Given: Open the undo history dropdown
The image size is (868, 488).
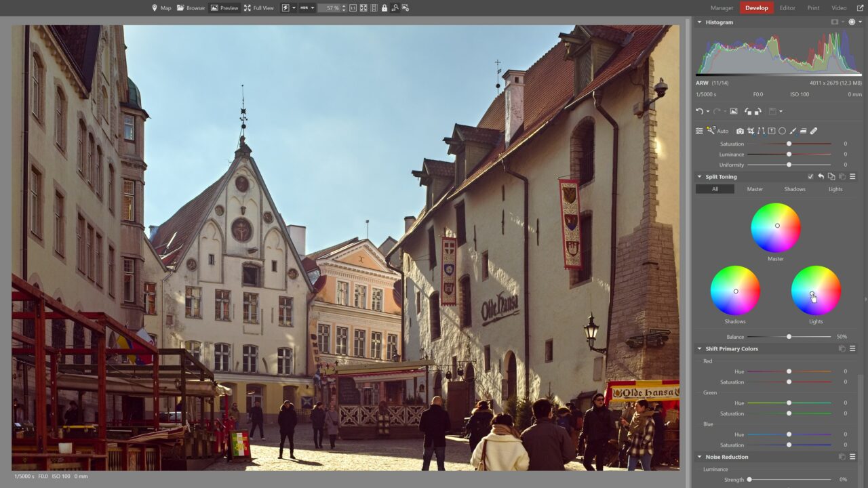Looking at the screenshot, I should (707, 111).
